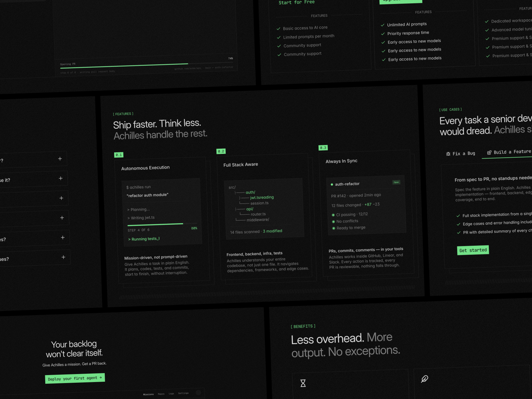
Task: Click the "PR #142 · opened 2min ago" line
Action: click(x=356, y=196)
